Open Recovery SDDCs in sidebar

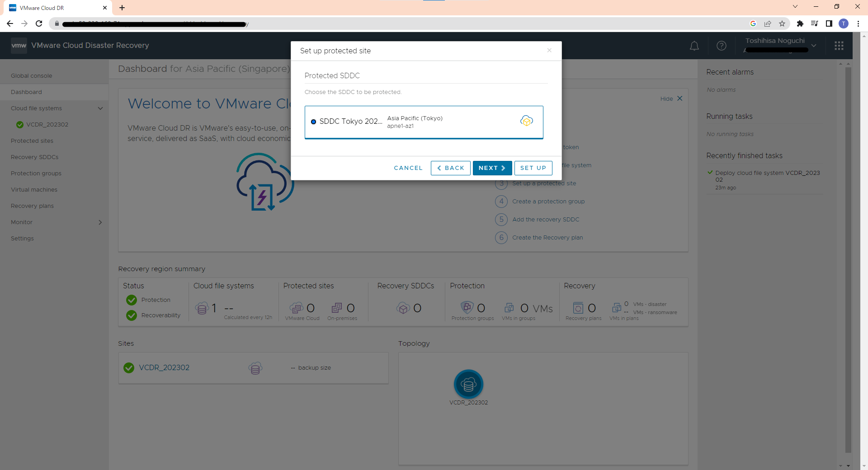click(x=35, y=157)
